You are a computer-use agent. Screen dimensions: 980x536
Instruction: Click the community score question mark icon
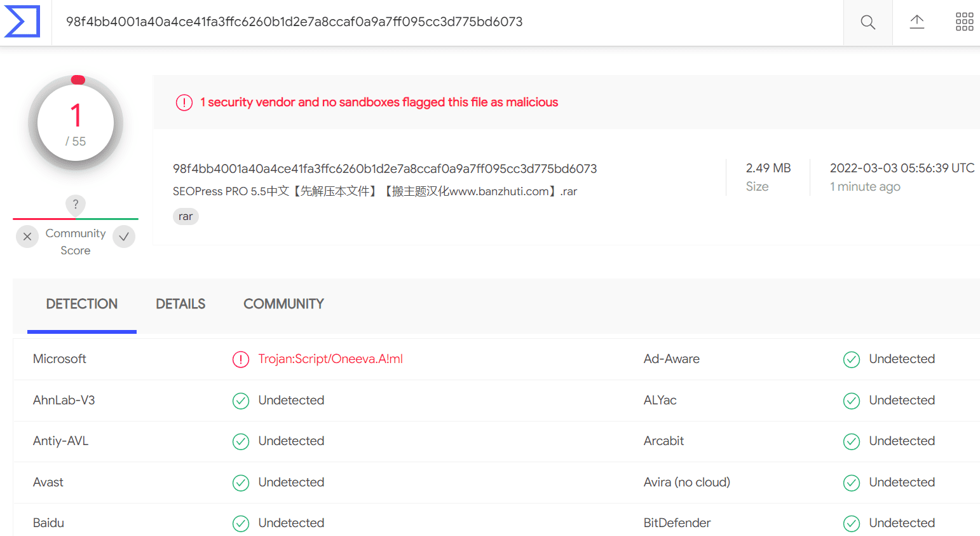point(76,204)
